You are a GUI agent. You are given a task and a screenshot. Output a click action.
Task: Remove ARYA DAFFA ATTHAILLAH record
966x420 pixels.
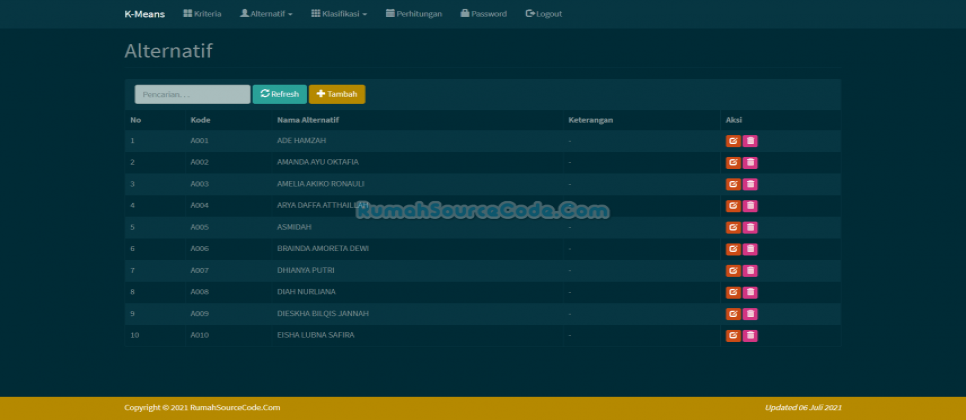click(x=750, y=206)
